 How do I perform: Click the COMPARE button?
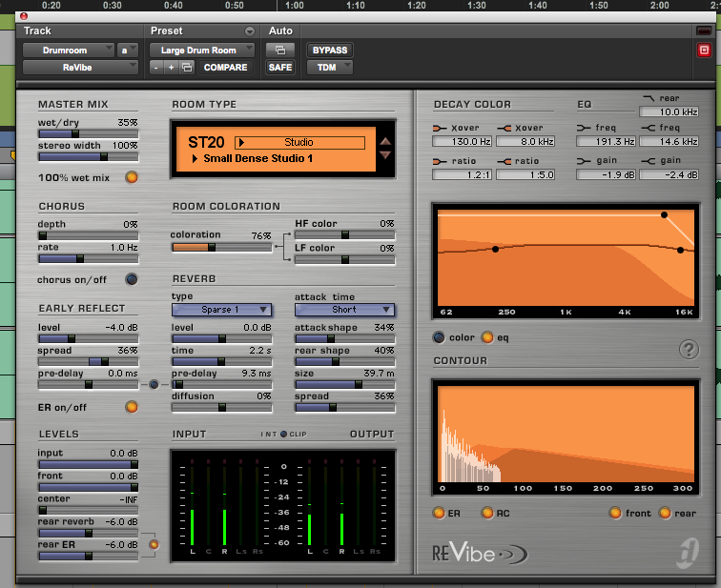click(225, 68)
